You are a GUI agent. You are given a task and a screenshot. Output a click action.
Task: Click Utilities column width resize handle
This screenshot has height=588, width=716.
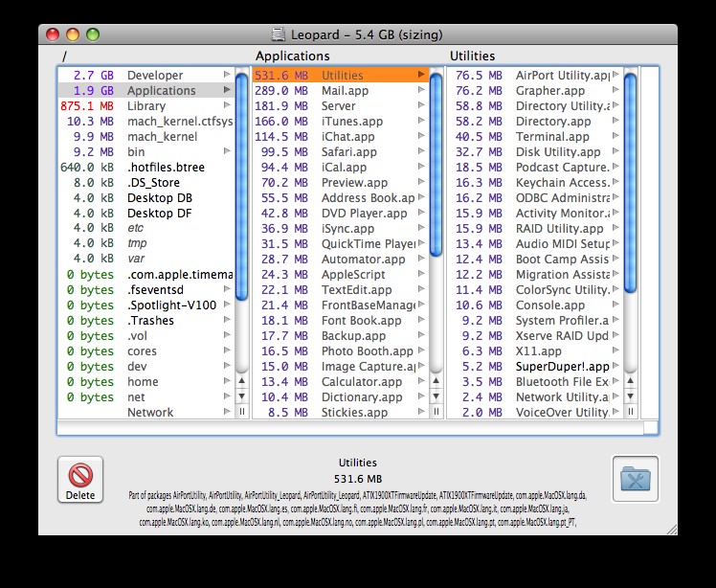630,412
